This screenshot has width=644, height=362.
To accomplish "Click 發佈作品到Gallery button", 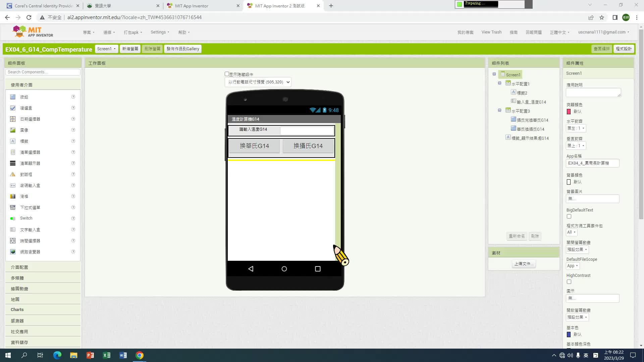I will pyautogui.click(x=183, y=49).
